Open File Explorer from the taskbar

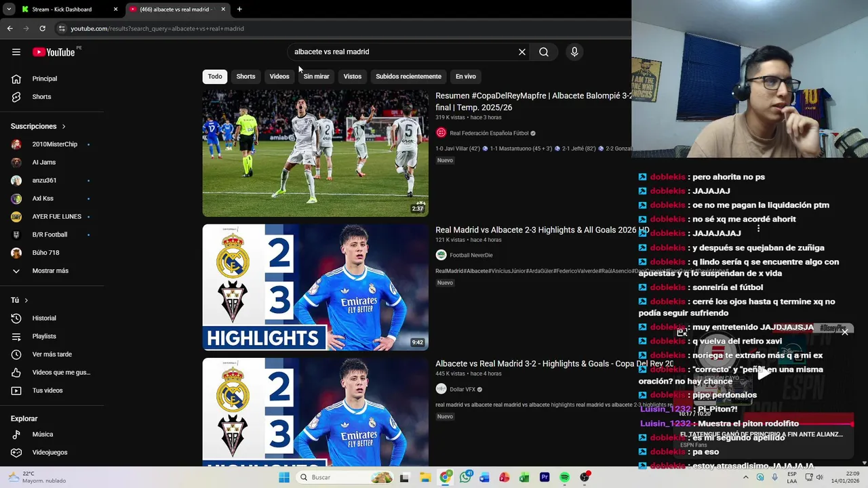click(425, 477)
